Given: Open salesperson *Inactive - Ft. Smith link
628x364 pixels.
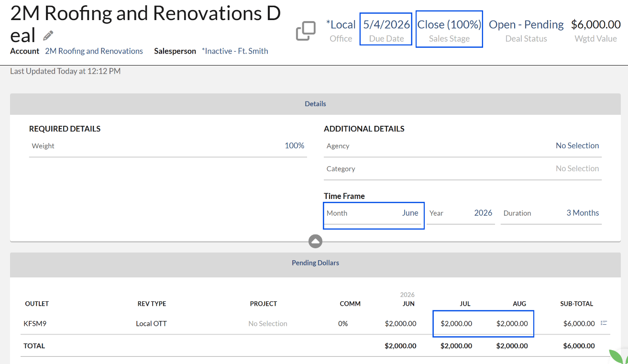Looking at the screenshot, I should coord(235,51).
